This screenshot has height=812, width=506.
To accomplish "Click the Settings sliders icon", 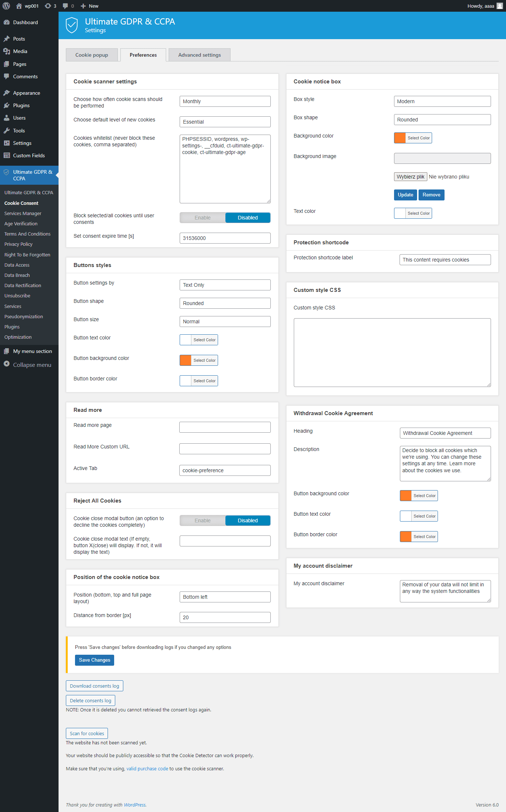I will pos(7,143).
